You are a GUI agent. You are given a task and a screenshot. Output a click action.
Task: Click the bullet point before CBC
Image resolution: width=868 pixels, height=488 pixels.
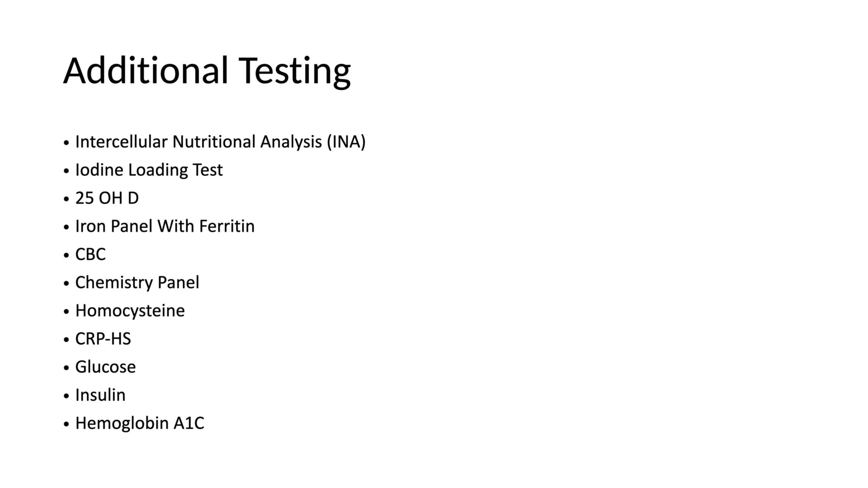tap(66, 255)
